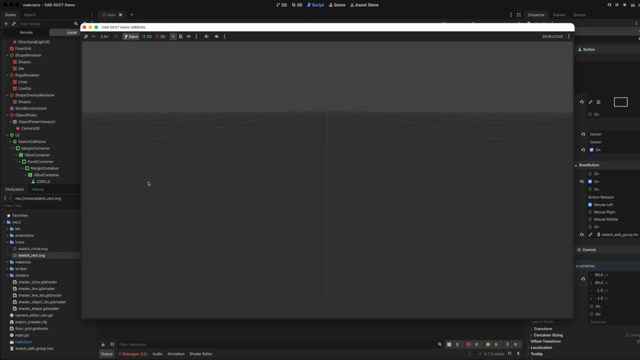Expand the Localization section
This screenshot has width=640, height=360.
tap(541, 348)
